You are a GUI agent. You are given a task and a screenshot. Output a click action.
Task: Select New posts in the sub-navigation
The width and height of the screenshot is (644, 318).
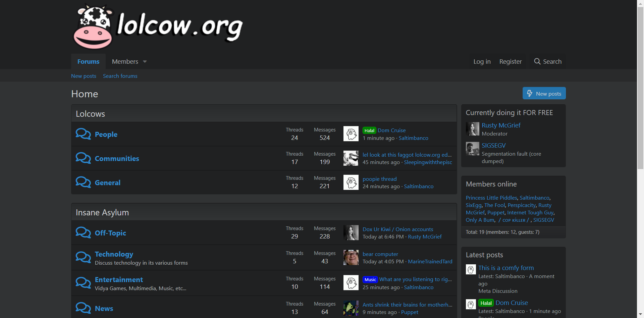click(x=84, y=76)
